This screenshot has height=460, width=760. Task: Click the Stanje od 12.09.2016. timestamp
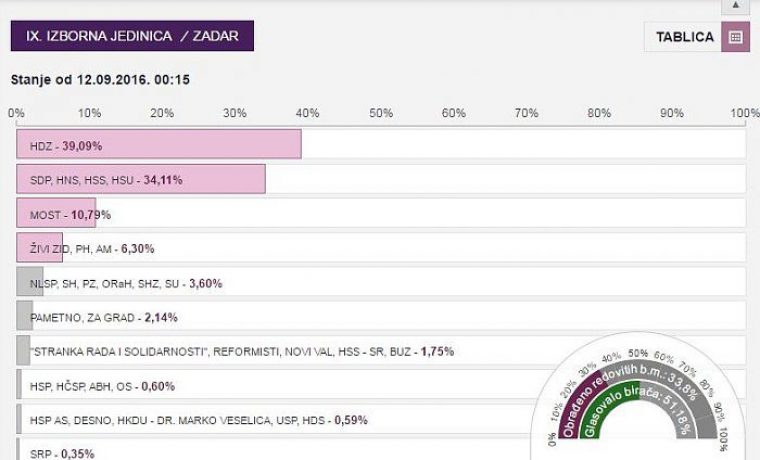[x=100, y=79]
